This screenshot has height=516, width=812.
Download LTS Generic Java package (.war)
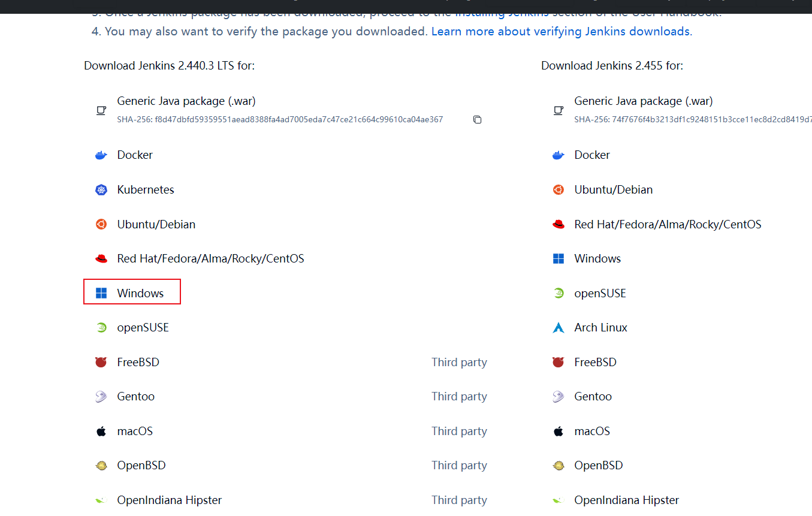[x=186, y=101]
